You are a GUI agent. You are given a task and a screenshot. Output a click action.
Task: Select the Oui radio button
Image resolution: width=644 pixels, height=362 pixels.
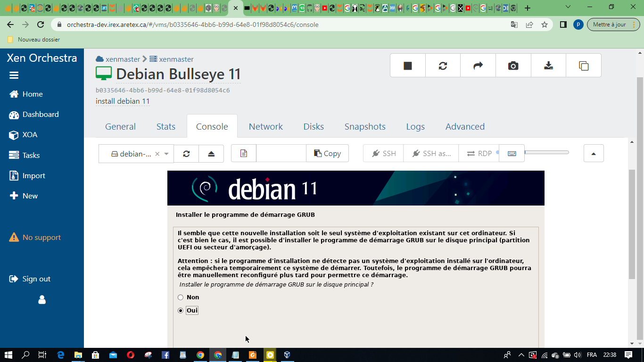[x=181, y=311]
